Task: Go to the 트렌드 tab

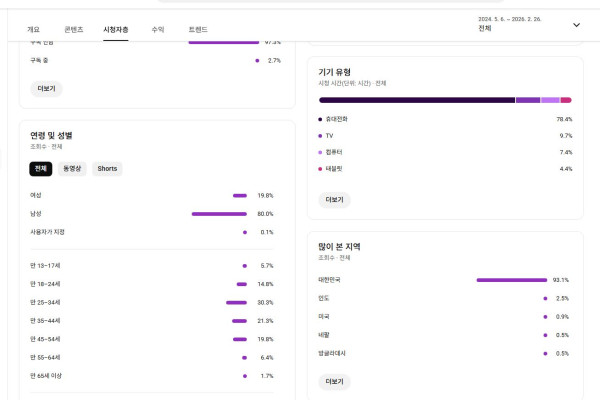Action: pos(198,29)
